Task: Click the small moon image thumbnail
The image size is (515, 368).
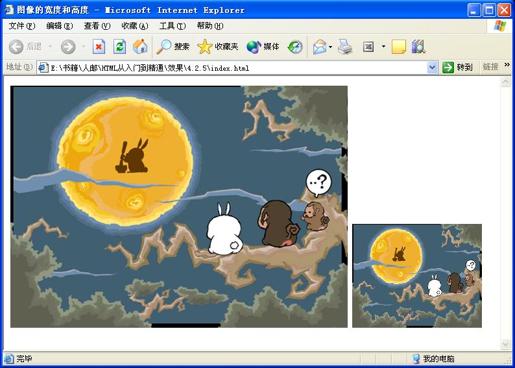Action: pyautogui.click(x=417, y=276)
